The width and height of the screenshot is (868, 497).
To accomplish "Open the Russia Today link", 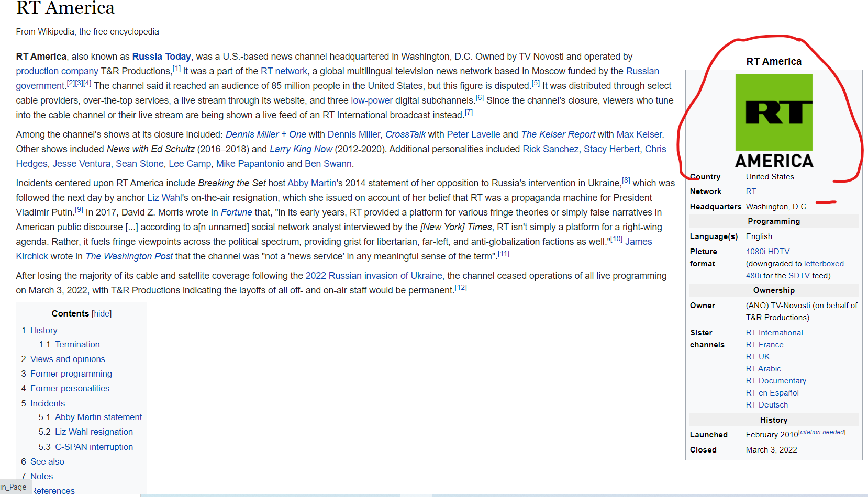I will coord(161,57).
